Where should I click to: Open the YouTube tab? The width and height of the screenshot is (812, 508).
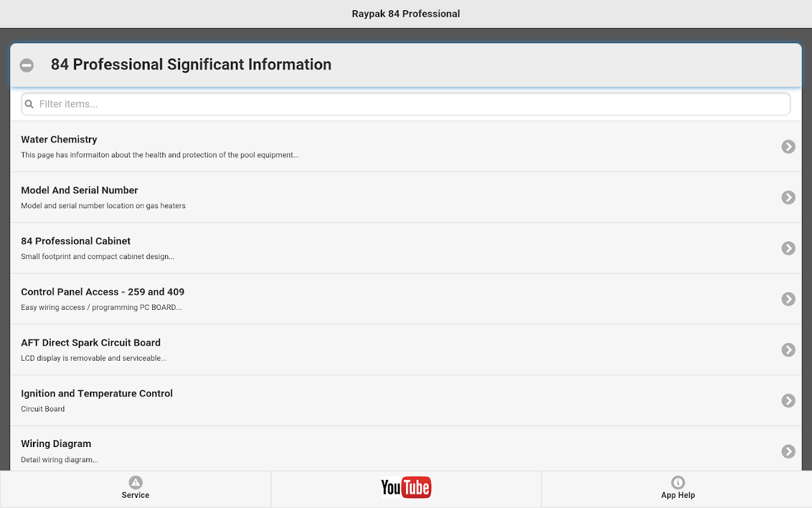(406, 489)
